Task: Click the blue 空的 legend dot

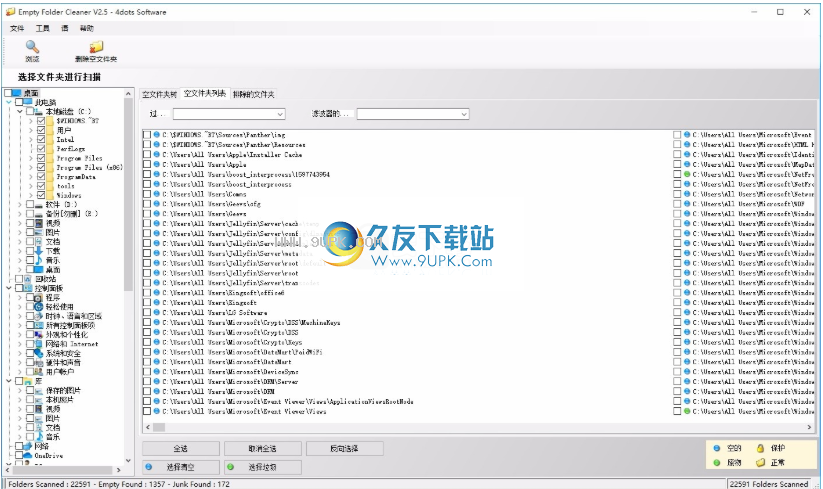Action: (x=716, y=448)
